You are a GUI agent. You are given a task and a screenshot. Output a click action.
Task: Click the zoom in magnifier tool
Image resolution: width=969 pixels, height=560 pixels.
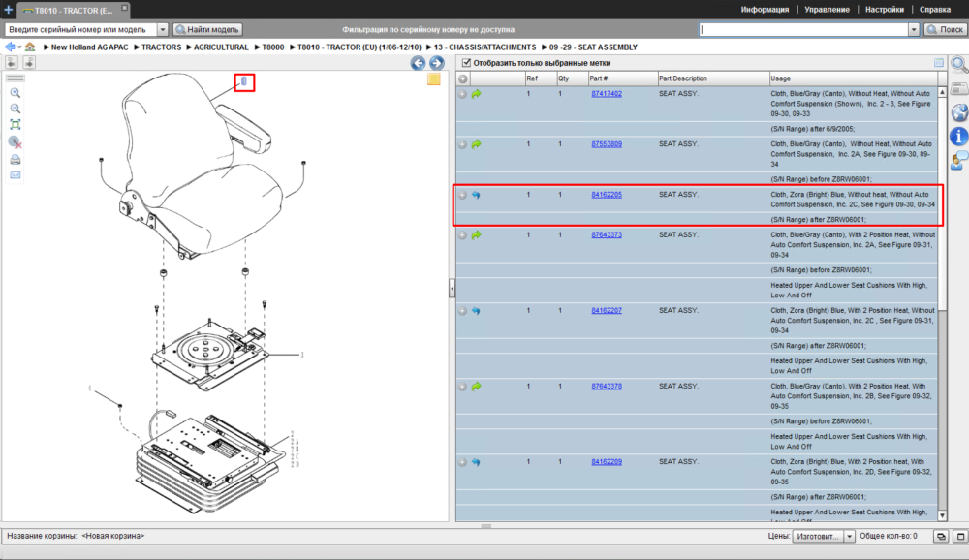pos(16,93)
